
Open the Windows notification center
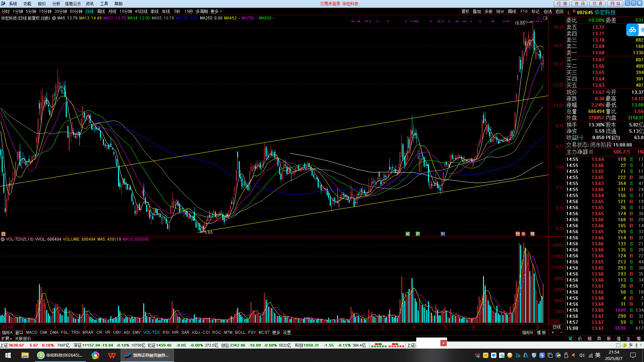(633, 355)
